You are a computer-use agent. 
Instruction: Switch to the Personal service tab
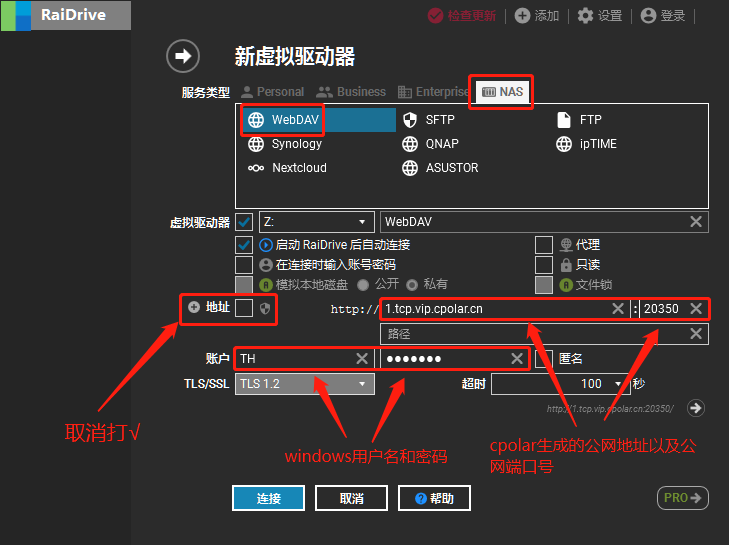pyautogui.click(x=273, y=92)
